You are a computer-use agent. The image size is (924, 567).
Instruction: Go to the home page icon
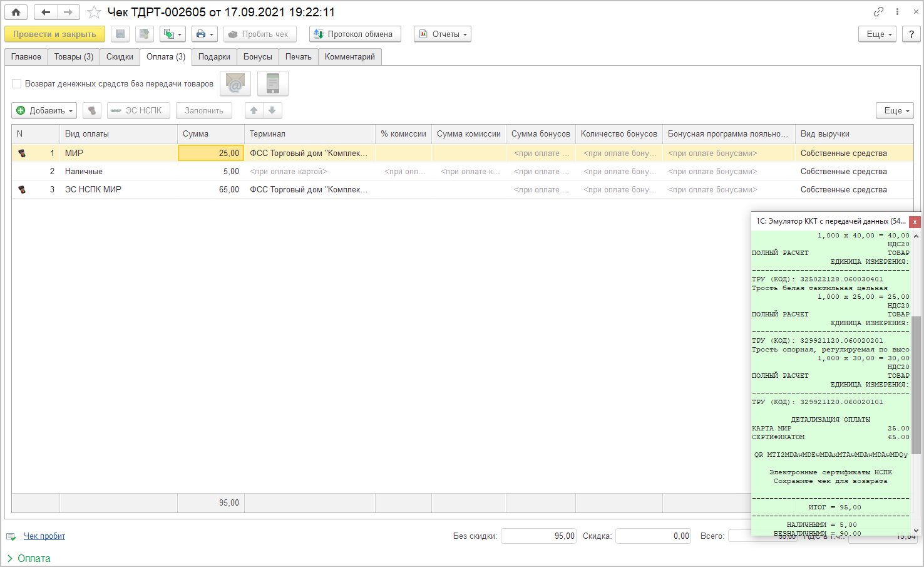tap(16, 12)
